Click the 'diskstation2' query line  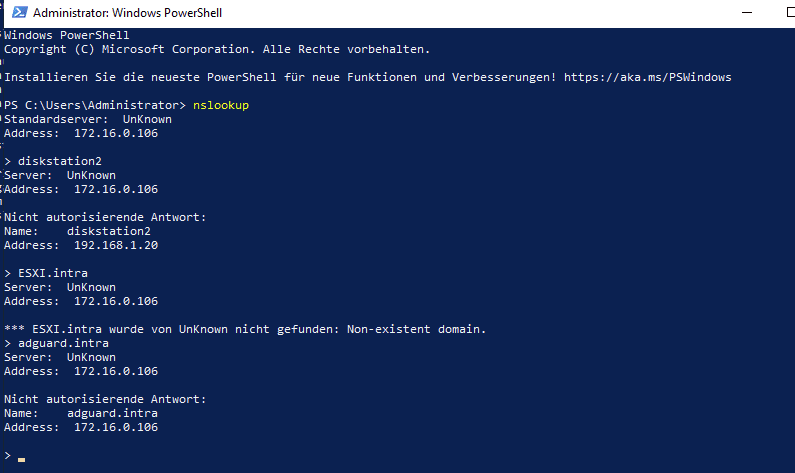53,161
